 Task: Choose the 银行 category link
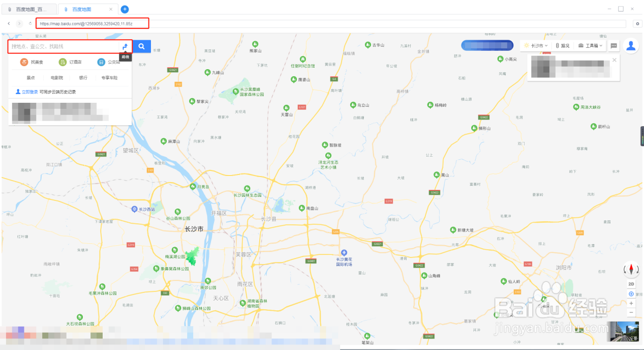pyautogui.click(x=83, y=78)
